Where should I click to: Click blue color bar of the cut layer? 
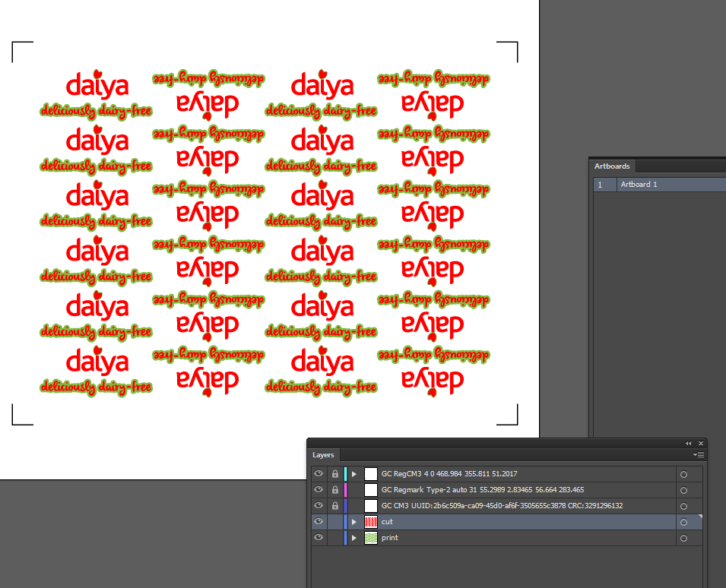click(345, 522)
